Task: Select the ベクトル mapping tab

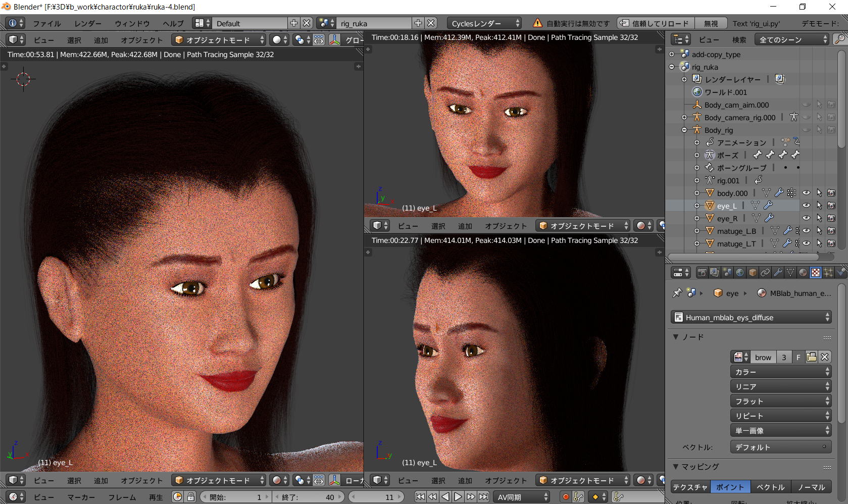Action: click(770, 487)
